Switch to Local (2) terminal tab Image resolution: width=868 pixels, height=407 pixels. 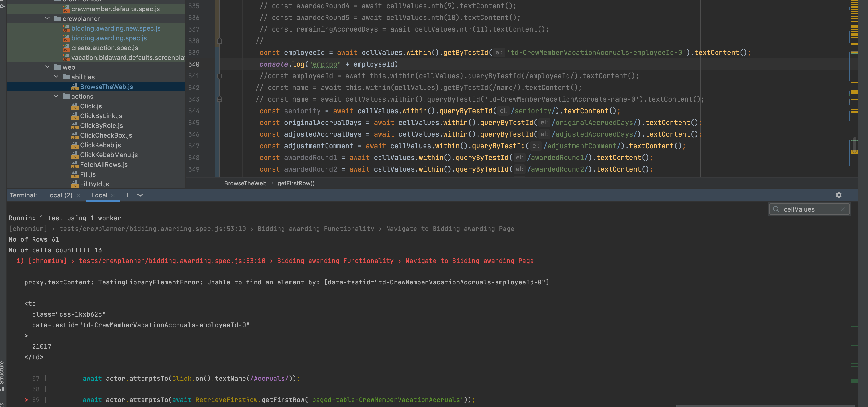[x=59, y=195]
